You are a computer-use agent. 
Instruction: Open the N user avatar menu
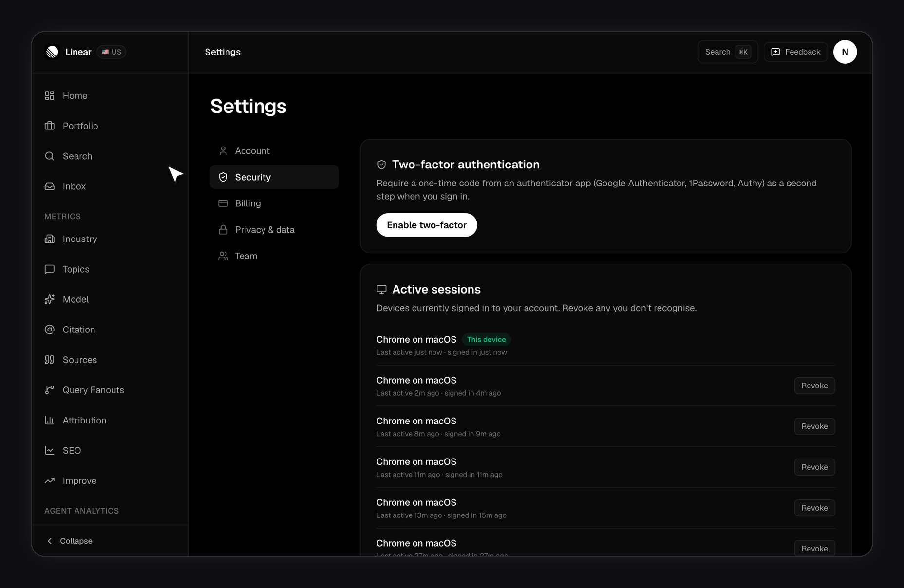845,52
